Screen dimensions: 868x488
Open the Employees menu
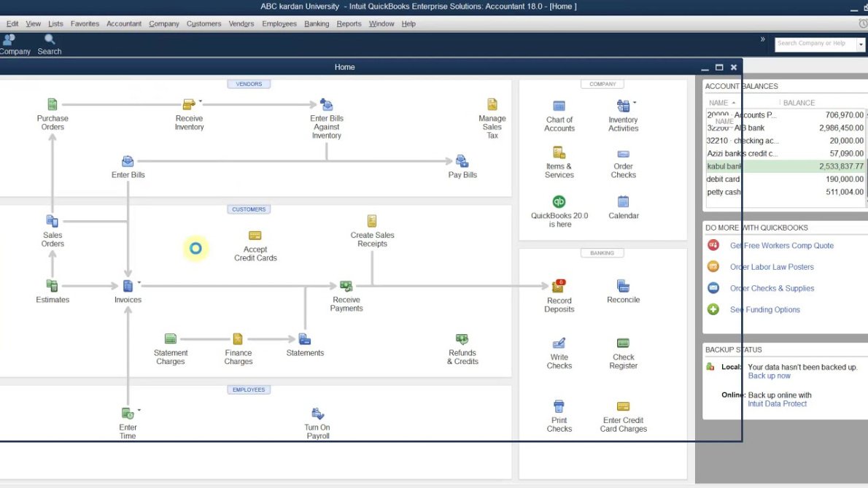pyautogui.click(x=279, y=24)
